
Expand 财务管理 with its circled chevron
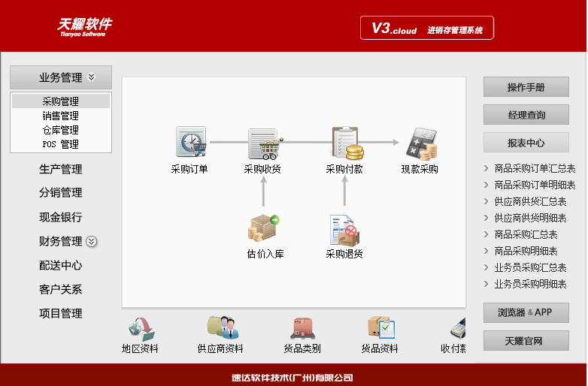coord(92,242)
